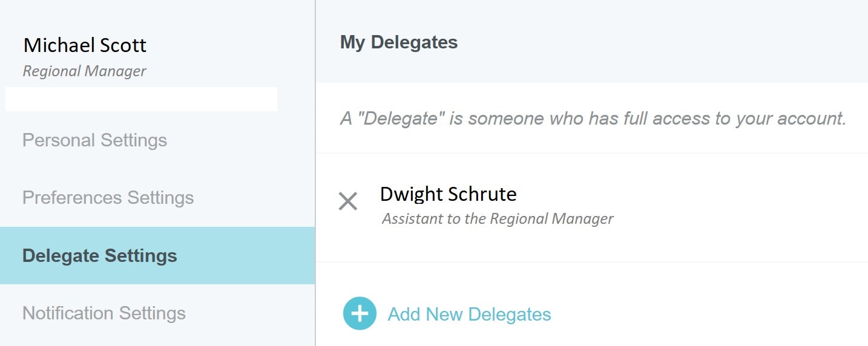Viewport: 868px width, 346px height.
Task: Click the Regional Manager subtitle under Michael Scott
Action: 84,71
